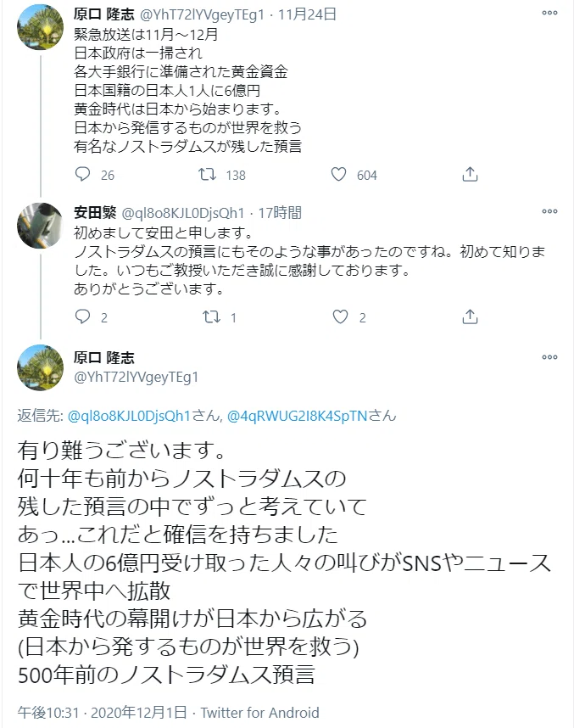Reply to the first tweet with 26 replies

pyautogui.click(x=83, y=175)
